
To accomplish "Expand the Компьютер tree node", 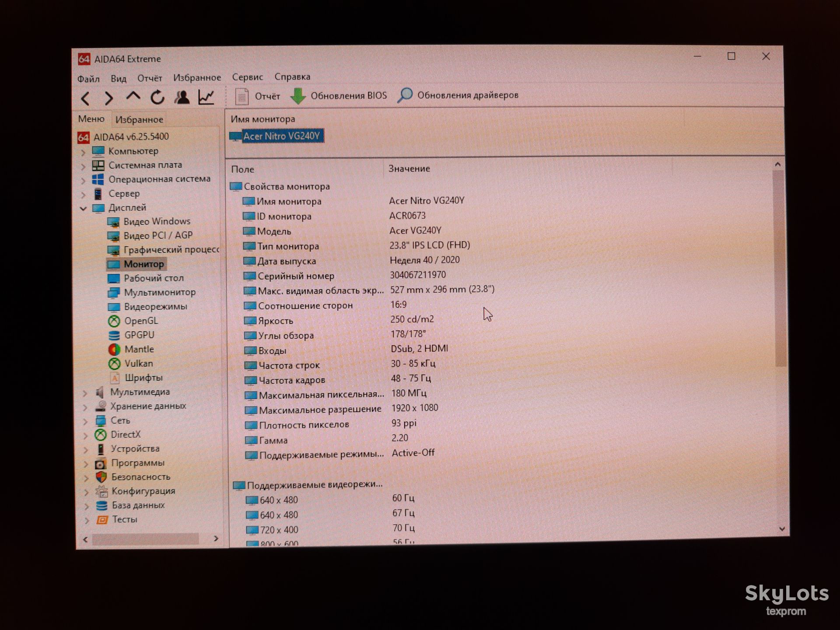I will 83,152.
